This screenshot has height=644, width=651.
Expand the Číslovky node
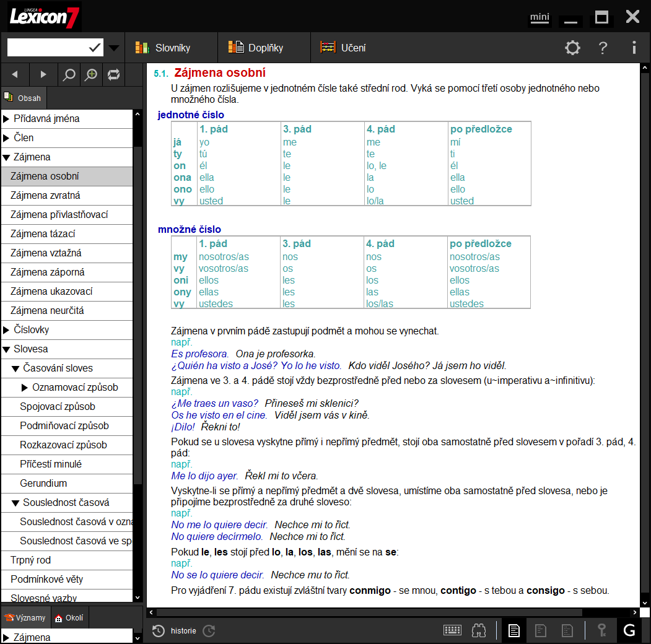pyautogui.click(x=6, y=330)
